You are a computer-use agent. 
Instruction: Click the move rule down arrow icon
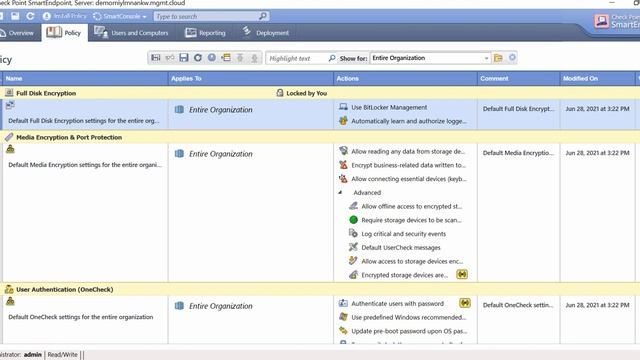point(254,58)
